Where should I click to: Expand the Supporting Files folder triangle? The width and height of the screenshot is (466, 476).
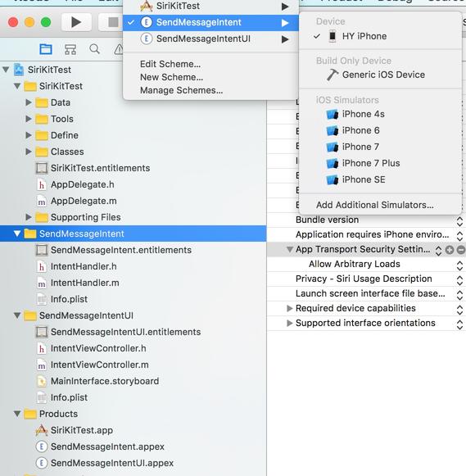[29, 217]
